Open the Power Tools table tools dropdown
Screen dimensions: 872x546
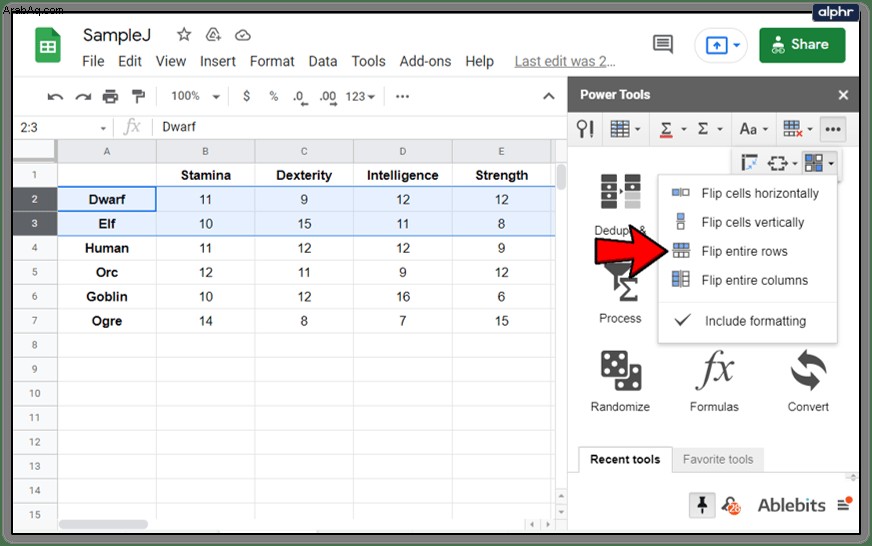pos(625,129)
